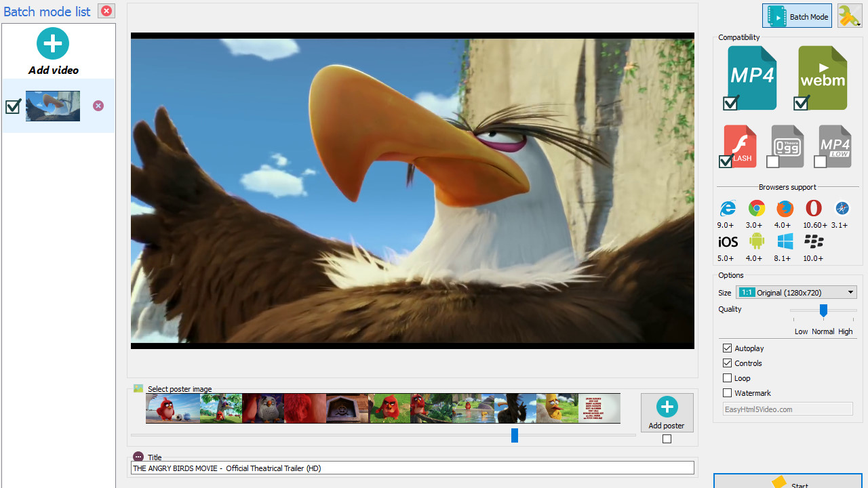Click the MP4 Low format icon
This screenshot has width=868, height=488.
pos(834,146)
